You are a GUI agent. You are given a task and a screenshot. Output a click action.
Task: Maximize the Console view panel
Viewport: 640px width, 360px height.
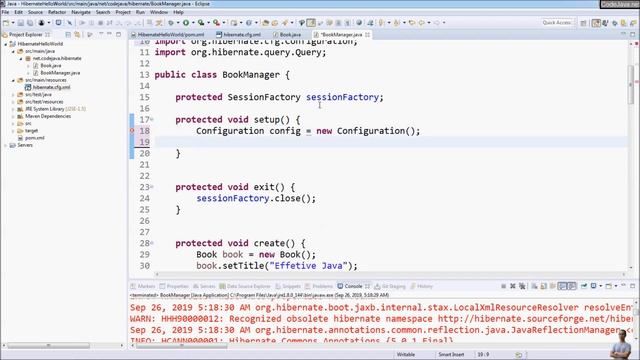coord(632,286)
